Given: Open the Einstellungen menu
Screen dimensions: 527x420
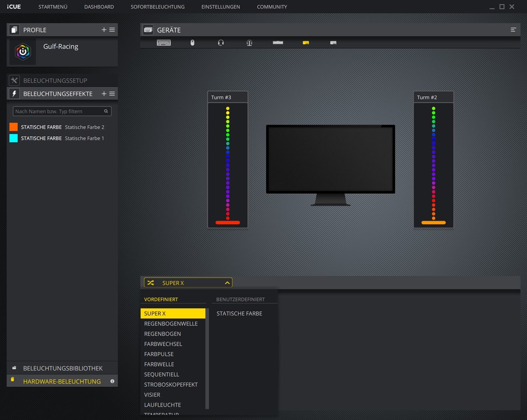Looking at the screenshot, I should click(x=220, y=7).
